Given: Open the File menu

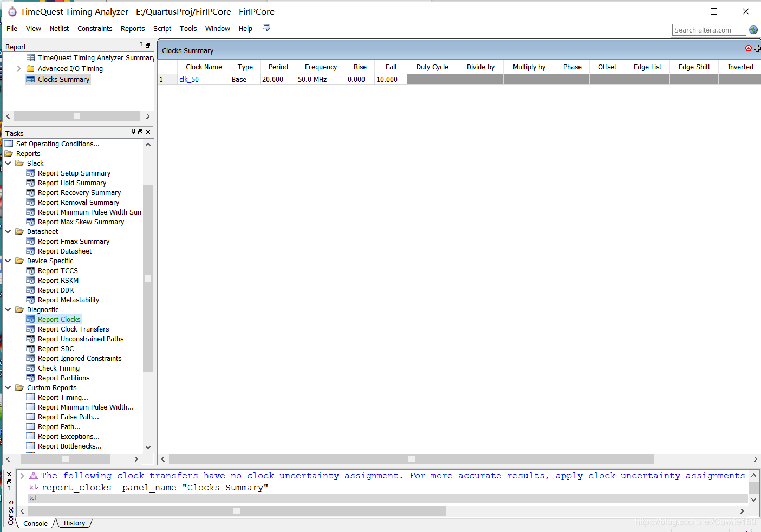Looking at the screenshot, I should click(12, 29).
